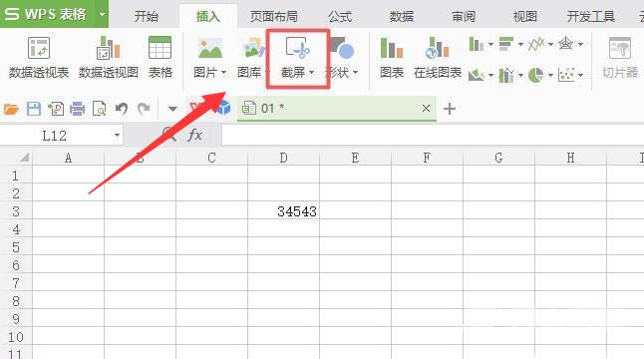Select row 7 header

(16, 283)
